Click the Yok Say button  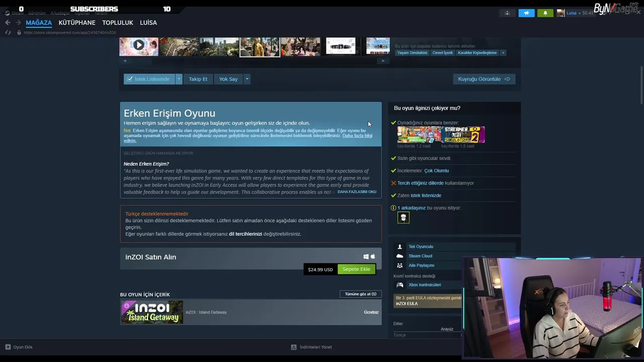[228, 79]
